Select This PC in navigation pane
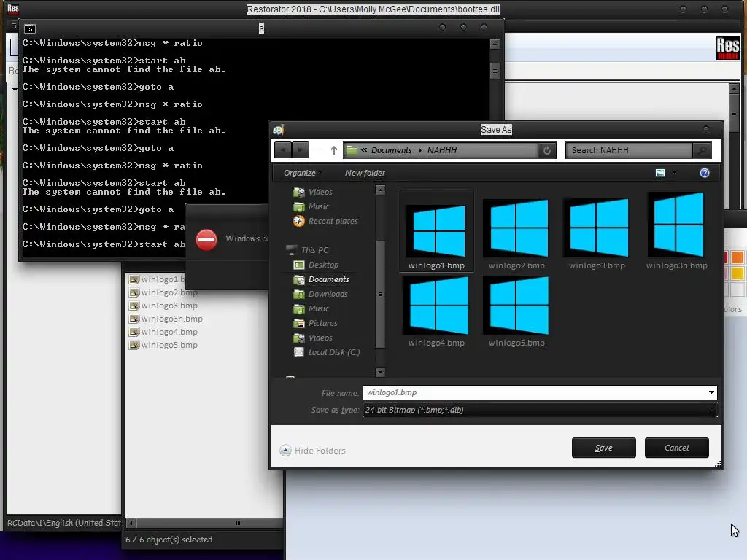Viewport: 747px width, 560px height. [307, 250]
